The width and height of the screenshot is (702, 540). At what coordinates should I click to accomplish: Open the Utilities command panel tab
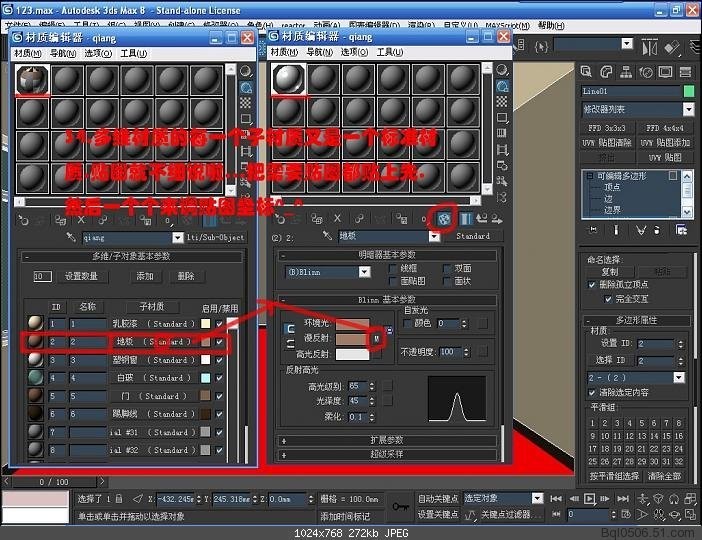(685, 72)
